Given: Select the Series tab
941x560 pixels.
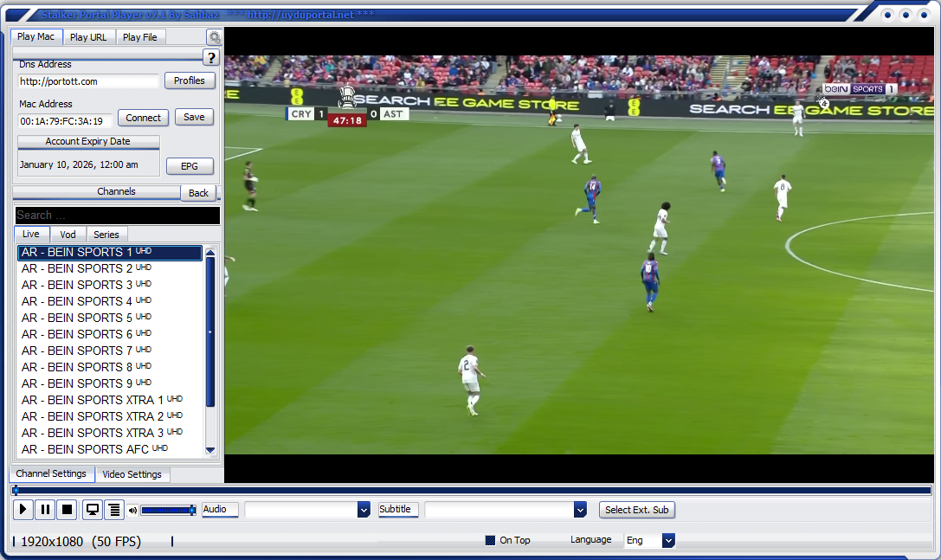Looking at the screenshot, I should coord(106,235).
